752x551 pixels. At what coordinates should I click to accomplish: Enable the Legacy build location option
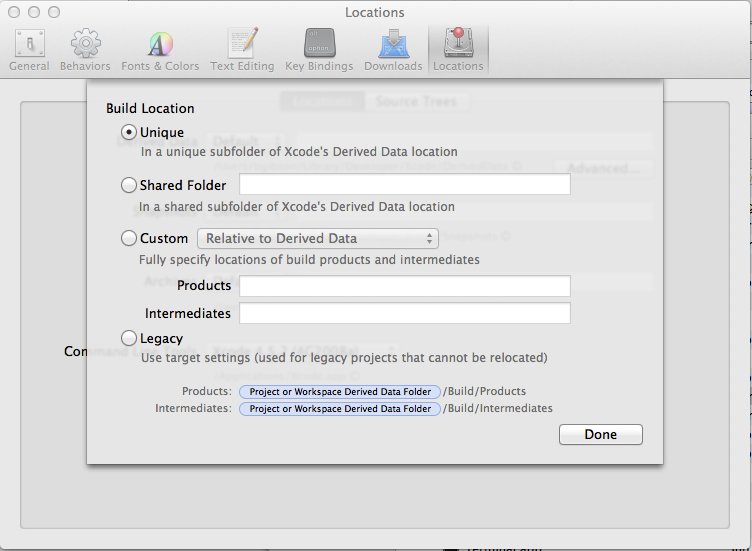point(128,338)
